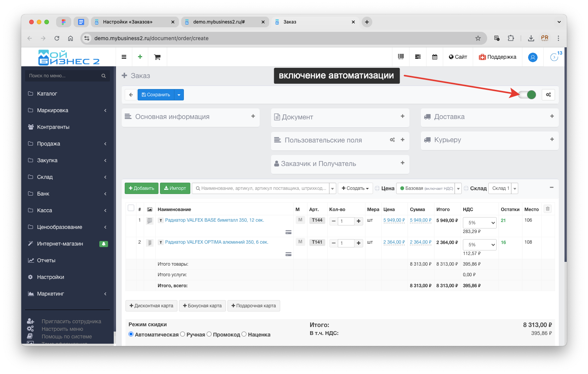
Task: Open the notifications counter showing 13
Action: click(556, 56)
